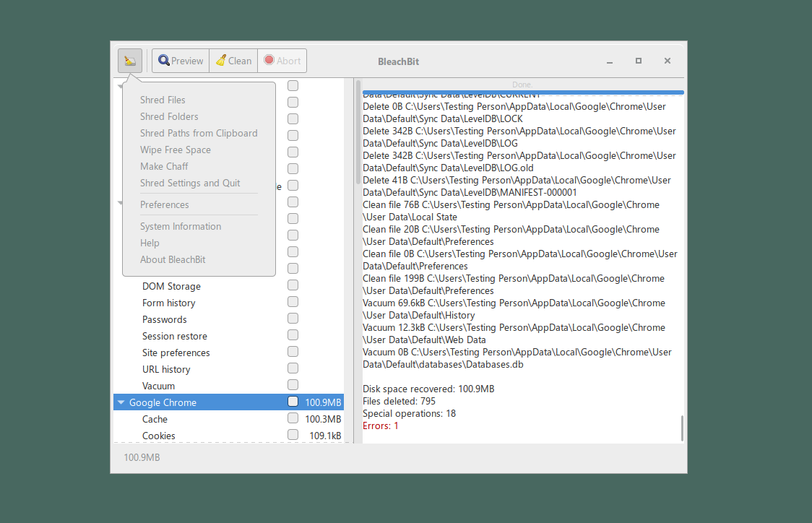Pick Shred Paths from Clipboard
The width and height of the screenshot is (812, 523).
[x=199, y=133]
